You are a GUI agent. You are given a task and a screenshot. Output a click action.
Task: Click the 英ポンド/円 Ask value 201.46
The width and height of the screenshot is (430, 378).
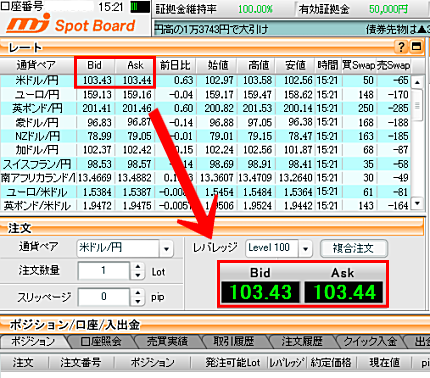pos(137,108)
